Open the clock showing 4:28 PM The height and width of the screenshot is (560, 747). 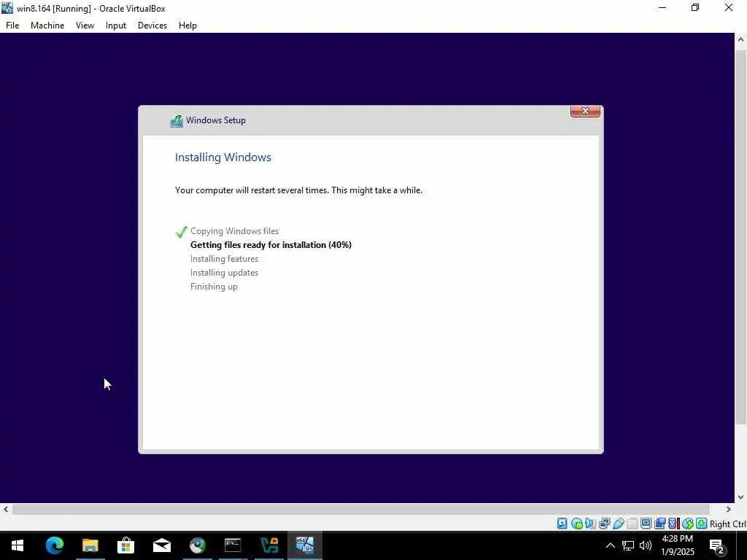pyautogui.click(x=678, y=545)
